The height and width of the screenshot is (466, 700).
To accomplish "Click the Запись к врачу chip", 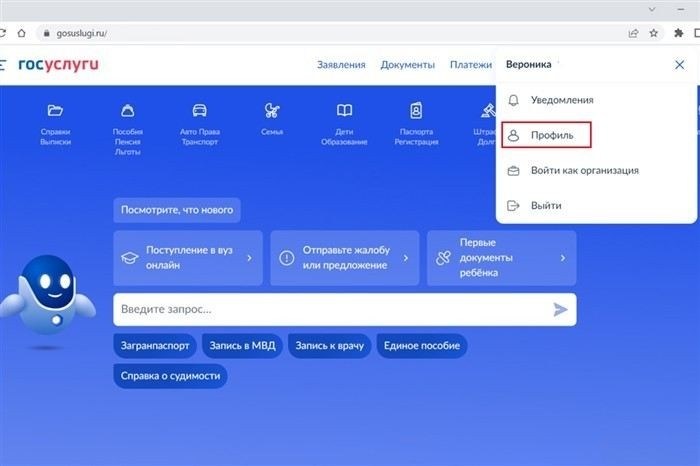I will point(329,345).
